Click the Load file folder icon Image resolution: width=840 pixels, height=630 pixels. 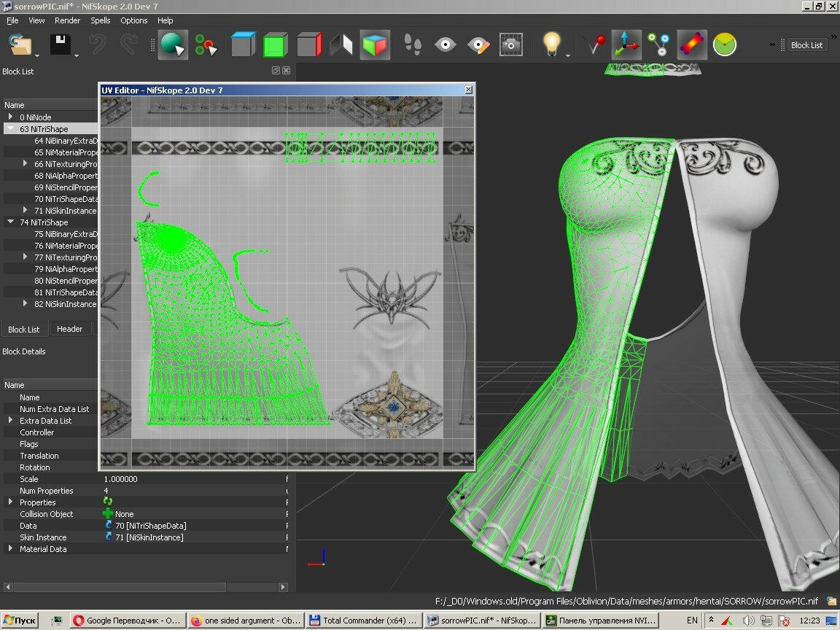20,44
